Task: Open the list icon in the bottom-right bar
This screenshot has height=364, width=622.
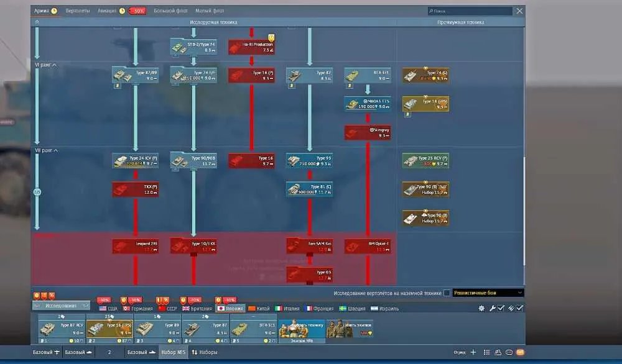Action: pyautogui.click(x=487, y=352)
